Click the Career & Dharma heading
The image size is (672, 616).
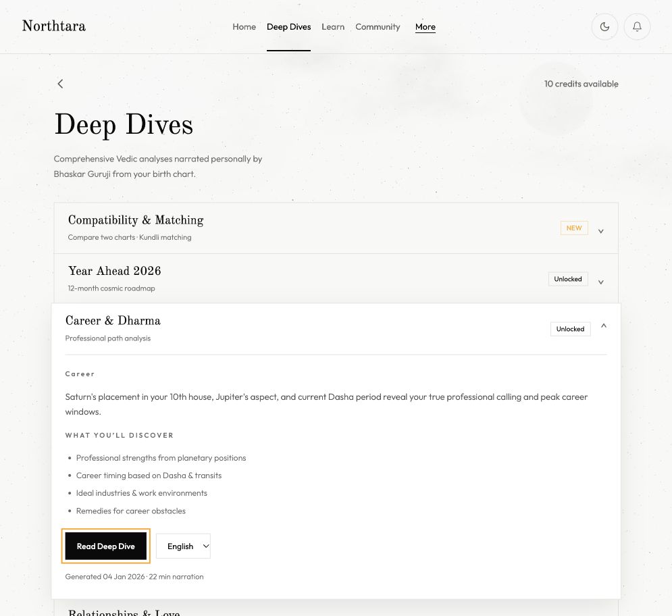pyautogui.click(x=113, y=321)
